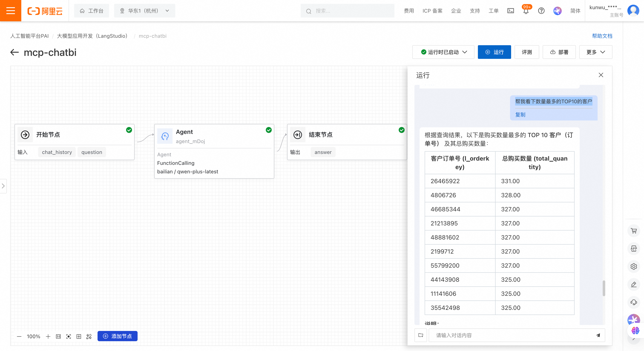Zoom in the canvas with plus
The image size is (644, 351).
48,336
